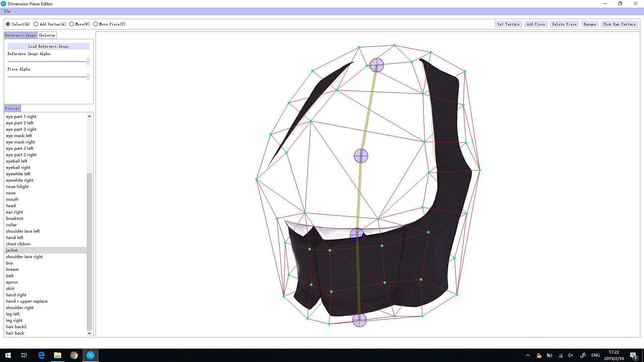The width and height of the screenshot is (644, 362).
Task: Open Task View on taskbar
Action: (24, 355)
